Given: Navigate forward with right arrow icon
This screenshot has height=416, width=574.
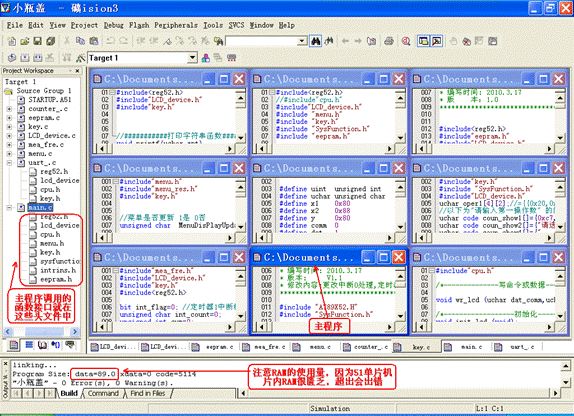Looking at the screenshot, I should [x=358, y=41].
